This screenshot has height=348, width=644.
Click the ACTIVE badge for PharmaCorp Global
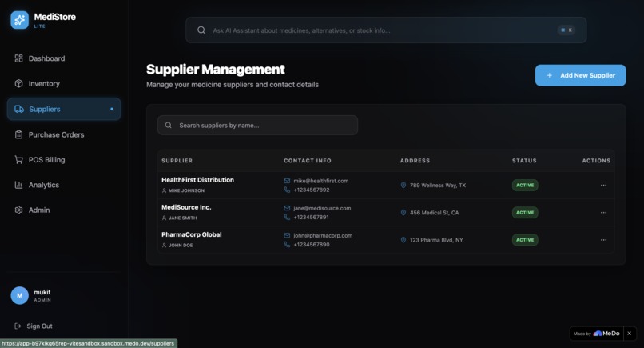pyautogui.click(x=525, y=240)
